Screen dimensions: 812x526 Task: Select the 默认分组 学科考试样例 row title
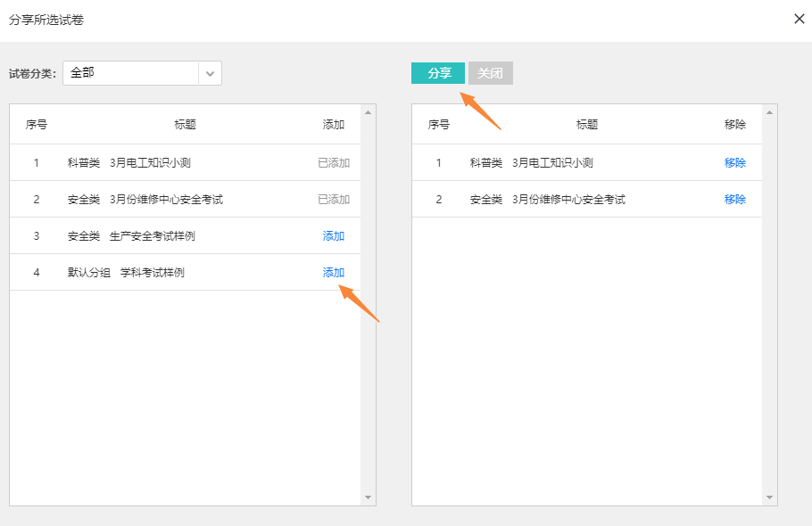pyautogui.click(x=126, y=273)
